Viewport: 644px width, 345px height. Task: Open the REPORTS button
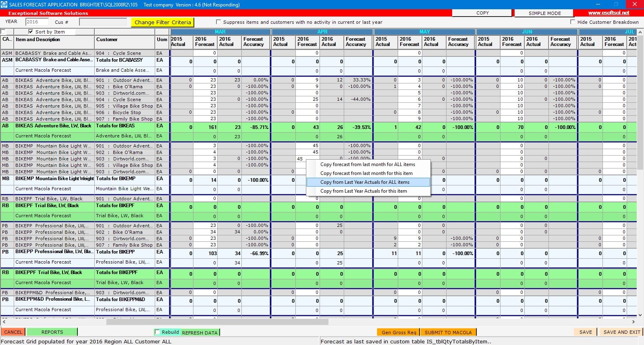pyautogui.click(x=52, y=332)
